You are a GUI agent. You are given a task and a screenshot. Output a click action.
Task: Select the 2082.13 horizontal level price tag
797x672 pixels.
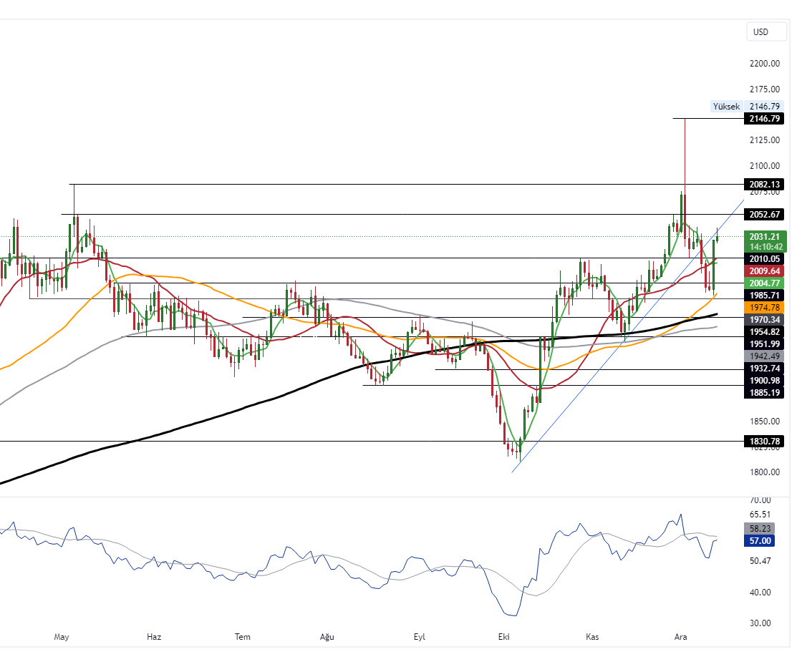(x=764, y=184)
